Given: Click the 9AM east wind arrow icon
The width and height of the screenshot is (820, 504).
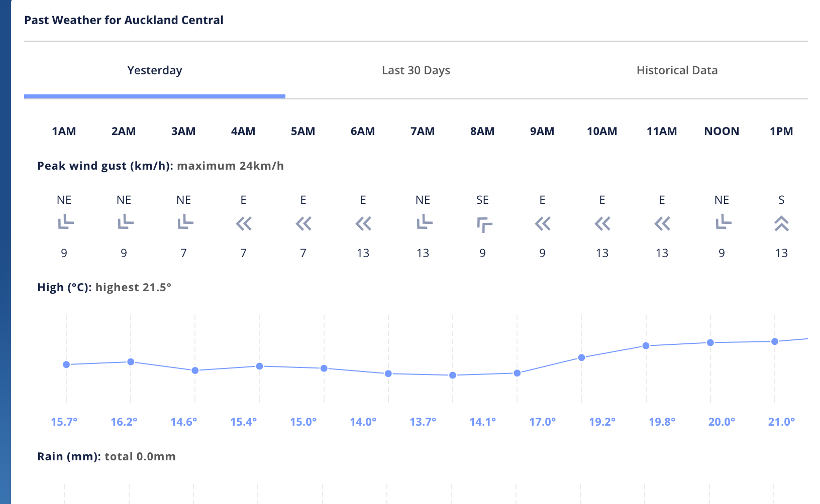Looking at the screenshot, I should (x=543, y=223).
